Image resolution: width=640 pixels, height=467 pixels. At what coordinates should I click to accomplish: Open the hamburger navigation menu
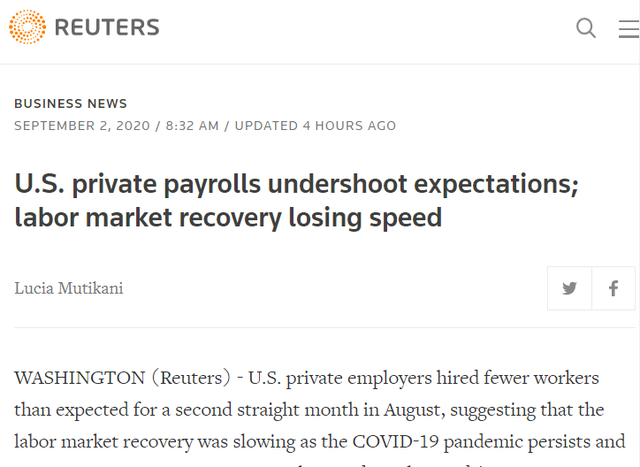click(x=628, y=28)
